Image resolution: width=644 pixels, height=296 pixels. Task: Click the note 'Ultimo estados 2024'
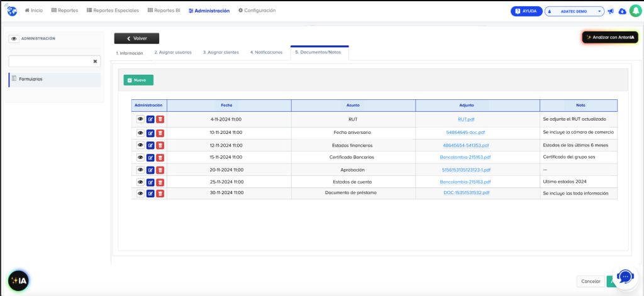[565, 182]
